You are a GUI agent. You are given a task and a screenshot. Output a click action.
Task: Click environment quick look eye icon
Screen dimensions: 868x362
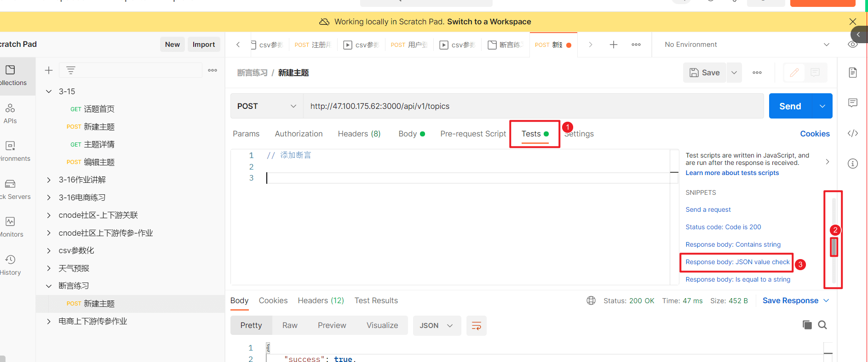coord(852,45)
